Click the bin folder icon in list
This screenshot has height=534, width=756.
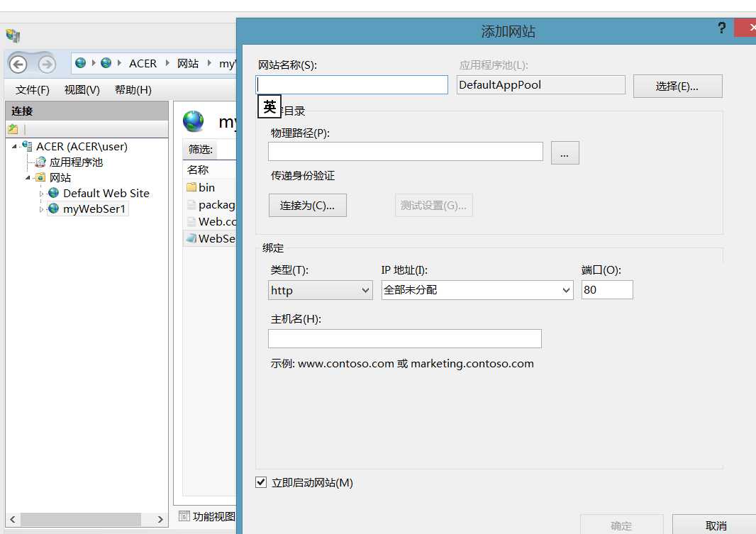[191, 187]
